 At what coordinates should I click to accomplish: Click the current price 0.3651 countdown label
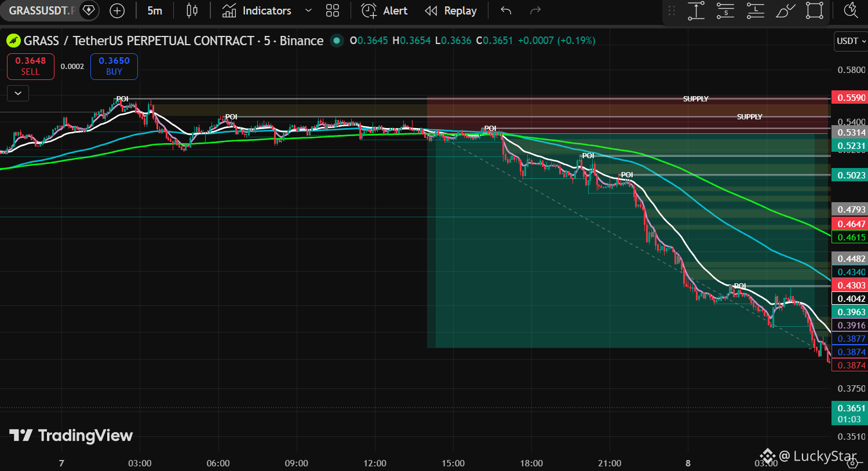click(849, 414)
